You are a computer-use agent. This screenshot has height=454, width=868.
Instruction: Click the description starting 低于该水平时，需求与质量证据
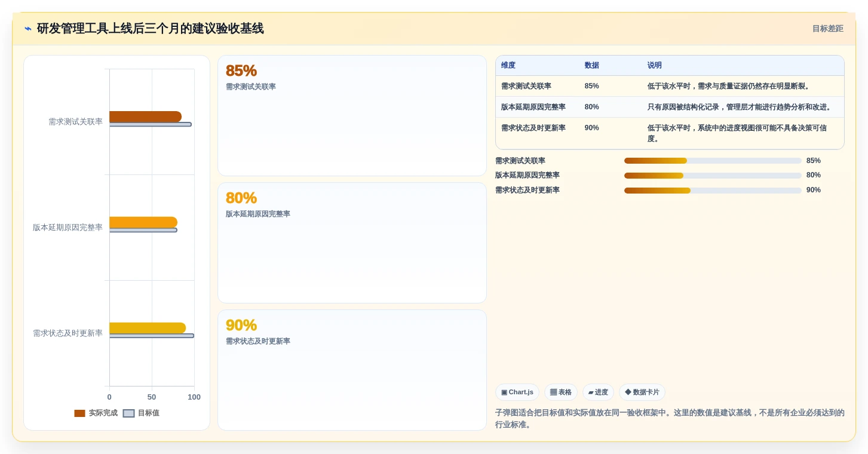[729, 86]
